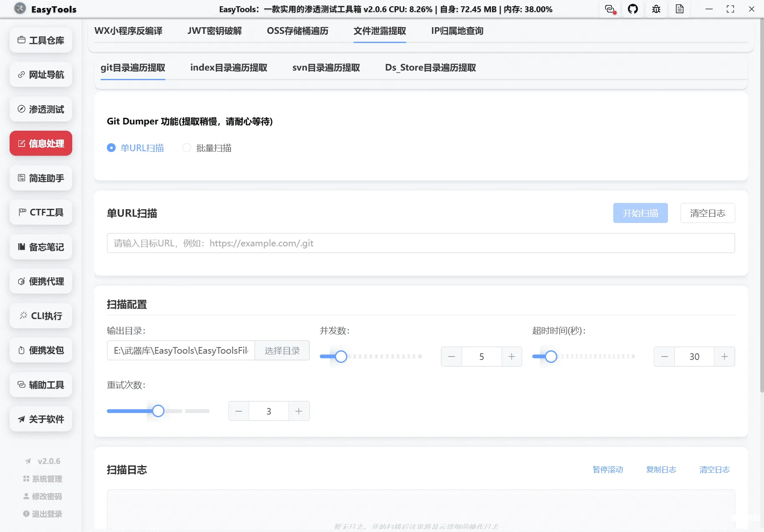The width and height of the screenshot is (764, 532).
Task: Click the link icon with red notification dot
Action: [x=610, y=9]
